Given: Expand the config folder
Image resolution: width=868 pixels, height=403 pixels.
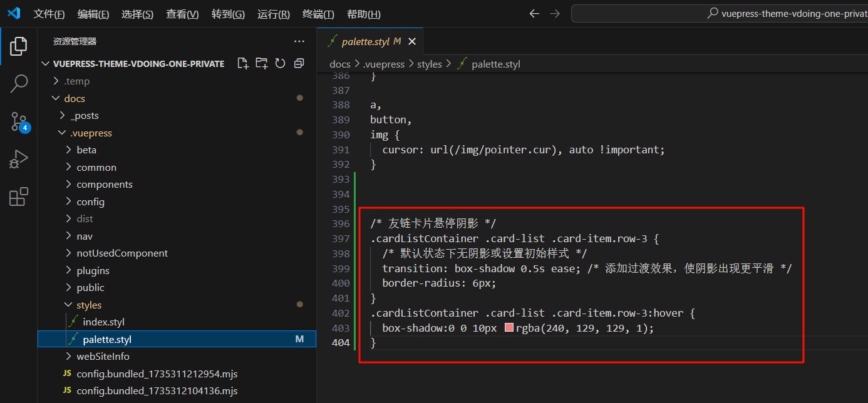Looking at the screenshot, I should click(177, 201).
